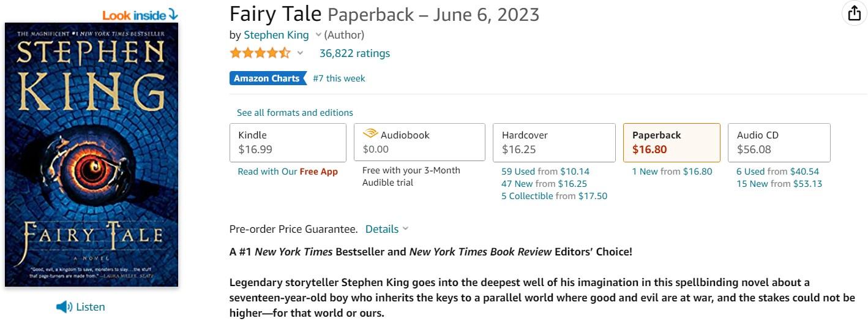Click the star rating icons

(x=260, y=53)
